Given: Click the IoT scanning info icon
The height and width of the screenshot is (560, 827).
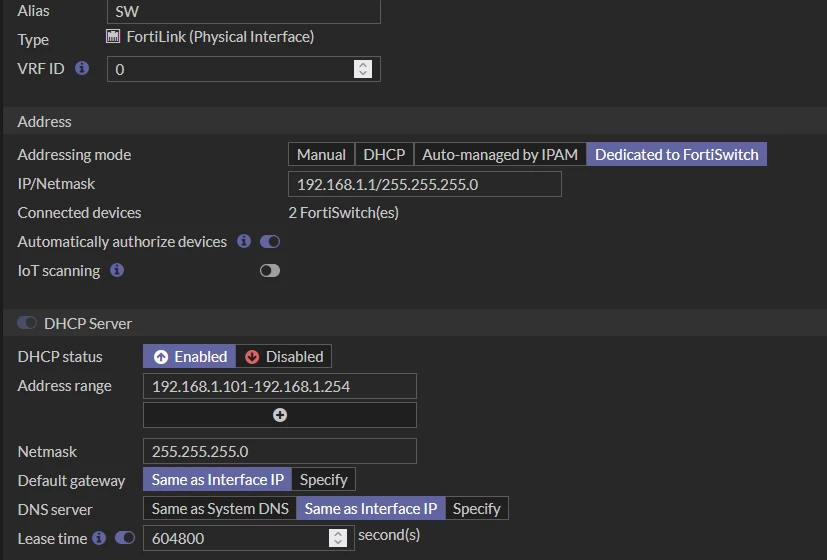Looking at the screenshot, I should click(x=117, y=270).
